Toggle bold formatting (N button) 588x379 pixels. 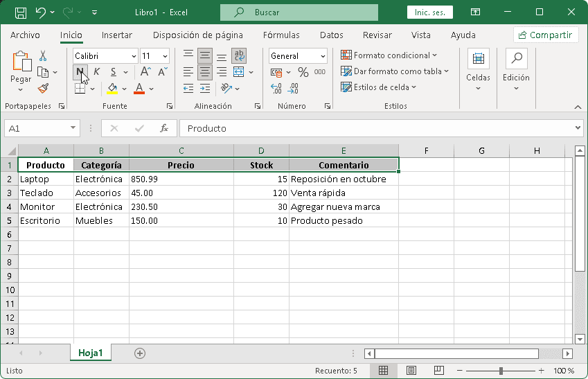(x=80, y=71)
